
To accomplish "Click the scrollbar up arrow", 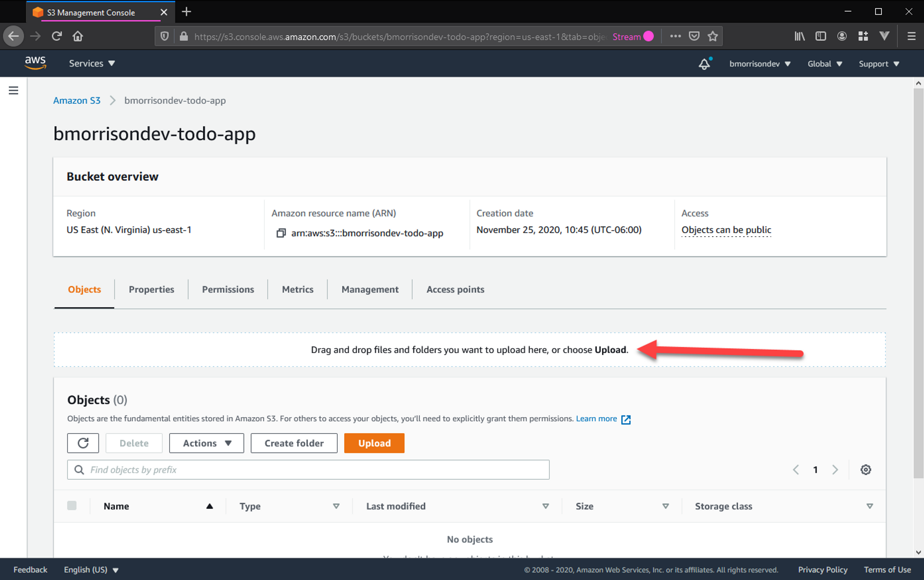I will [918, 83].
